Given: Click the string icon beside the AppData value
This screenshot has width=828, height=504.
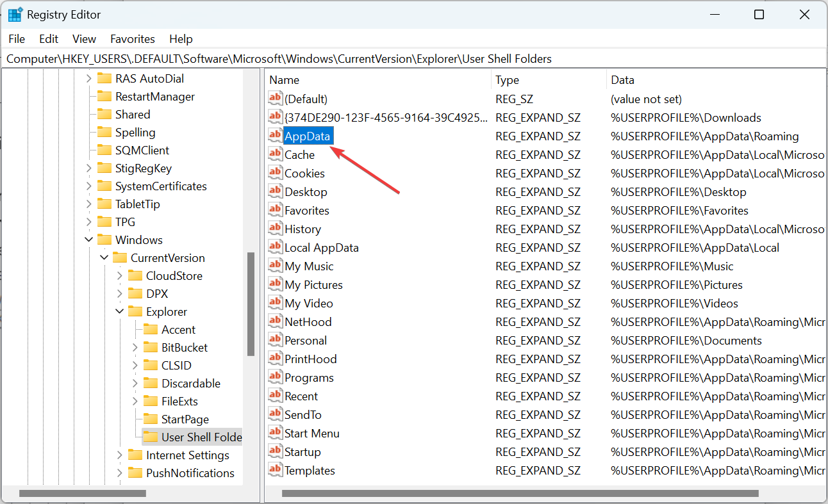Looking at the screenshot, I should tap(275, 136).
